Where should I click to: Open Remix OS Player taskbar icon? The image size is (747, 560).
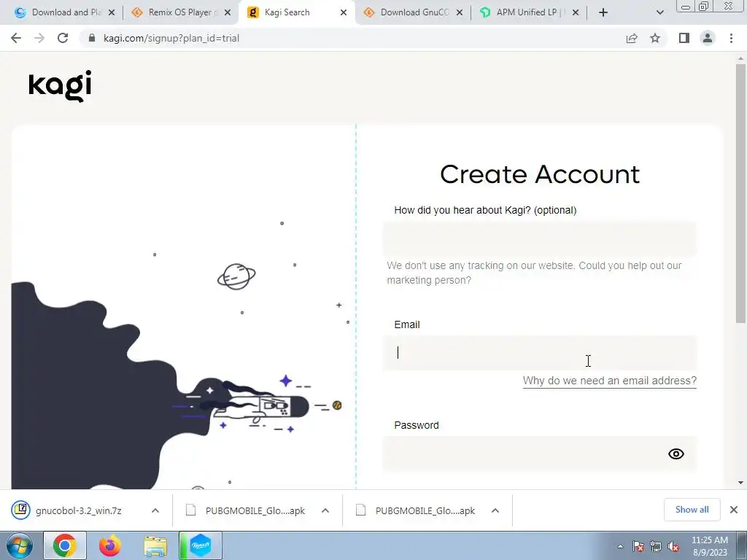[201, 545]
